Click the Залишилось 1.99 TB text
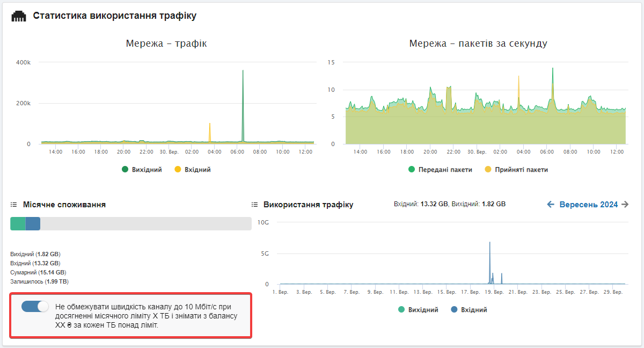 pyautogui.click(x=39, y=281)
